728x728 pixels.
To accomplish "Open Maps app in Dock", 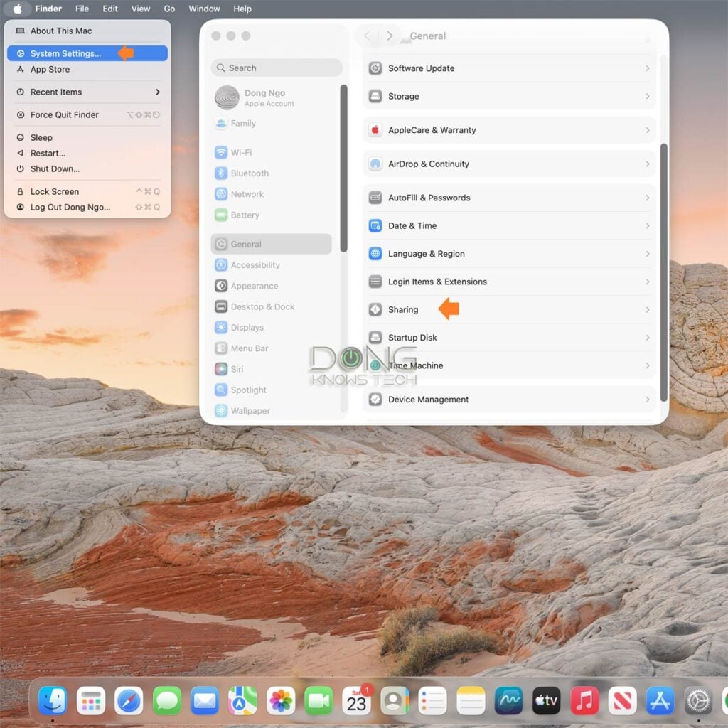I will 242,700.
